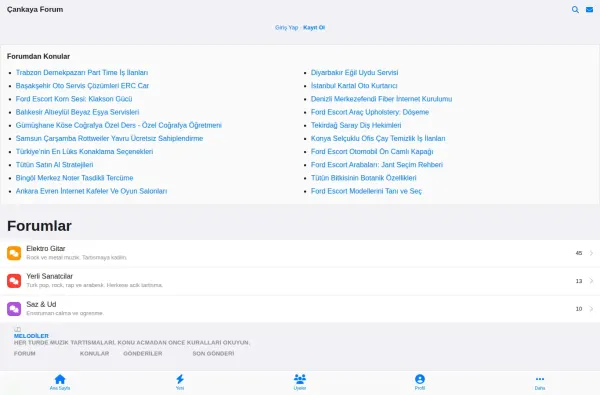Click the GÖNDERİLER column header
This screenshot has height=395, width=600.
(x=143, y=354)
